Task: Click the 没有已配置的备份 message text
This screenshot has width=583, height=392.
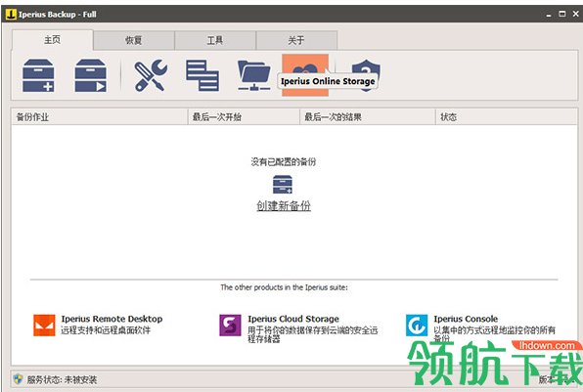Action: pyautogui.click(x=284, y=161)
